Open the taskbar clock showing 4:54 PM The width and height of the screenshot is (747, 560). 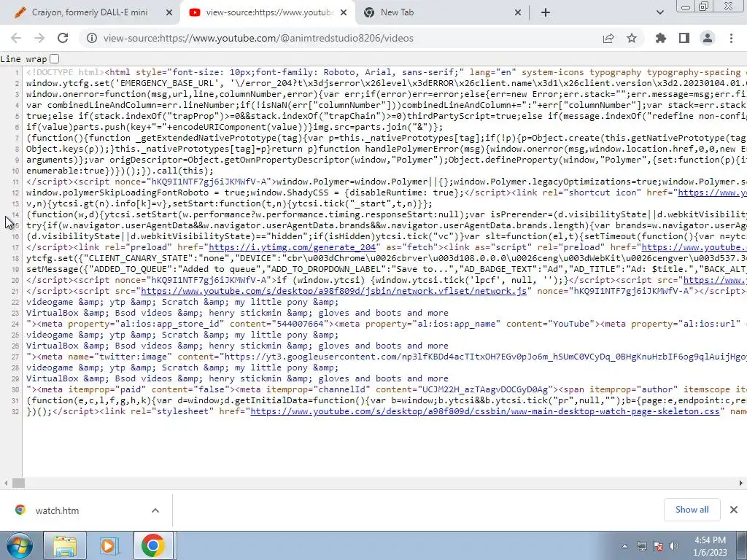click(710, 546)
